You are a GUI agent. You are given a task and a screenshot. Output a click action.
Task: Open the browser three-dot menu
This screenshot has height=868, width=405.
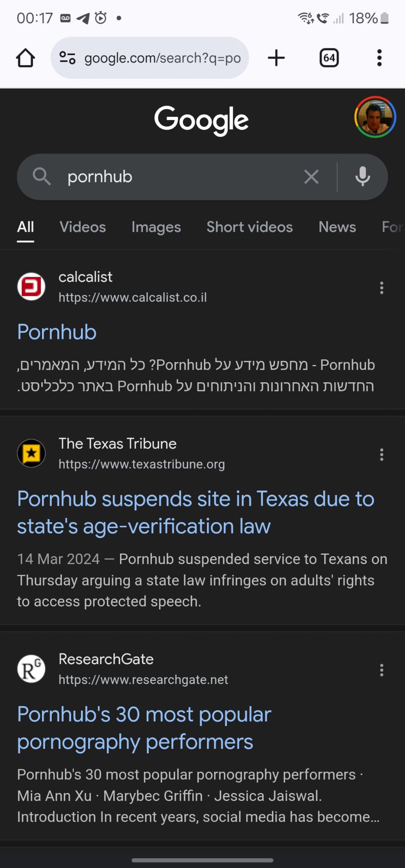tap(379, 58)
